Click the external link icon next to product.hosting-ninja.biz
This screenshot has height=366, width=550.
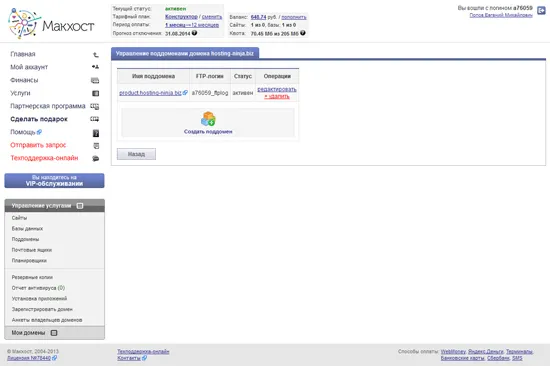click(x=185, y=93)
